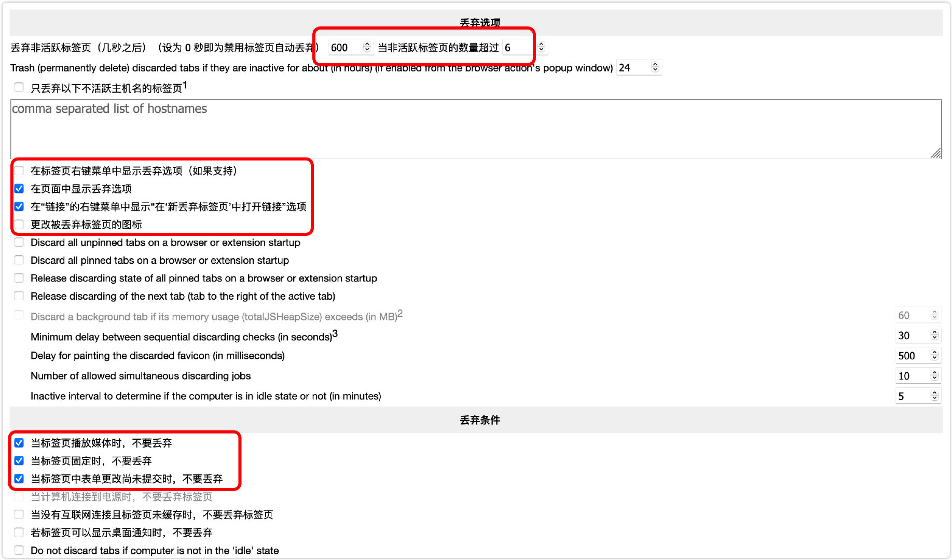
Task: Uncheck 当标签页中表单更改尚未提交时，不要丢弃
Action: pyautogui.click(x=19, y=479)
